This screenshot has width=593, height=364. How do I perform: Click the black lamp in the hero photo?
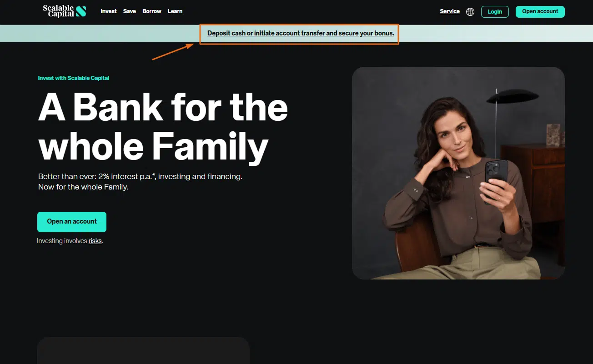pos(512,96)
